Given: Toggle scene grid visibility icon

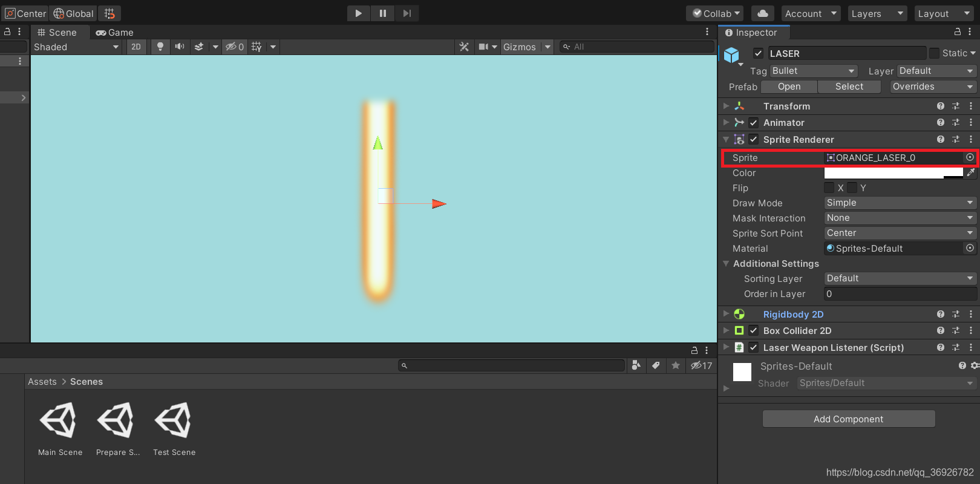Looking at the screenshot, I should click(256, 47).
